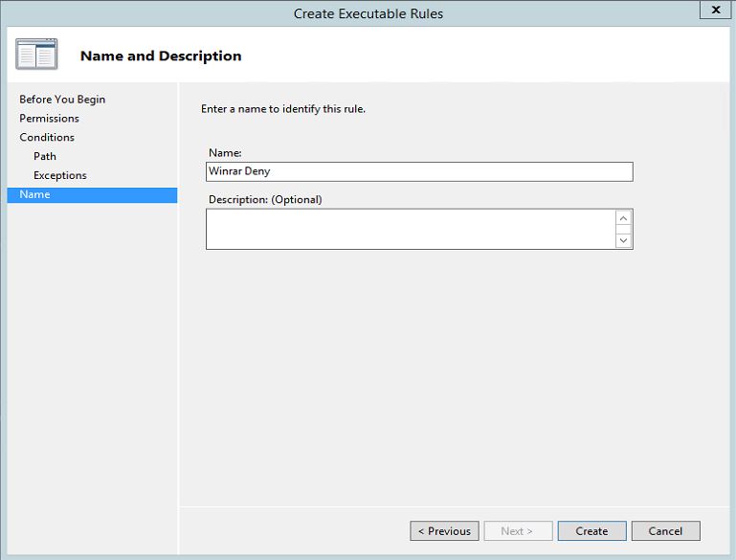The width and height of the screenshot is (736, 560).
Task: Go back with the Previous button
Action: pyautogui.click(x=444, y=531)
